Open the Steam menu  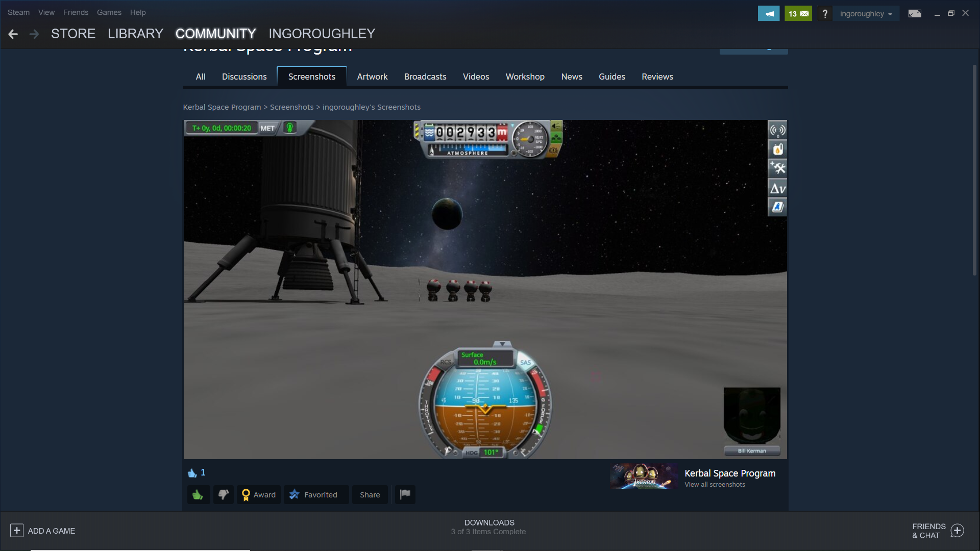(18, 12)
